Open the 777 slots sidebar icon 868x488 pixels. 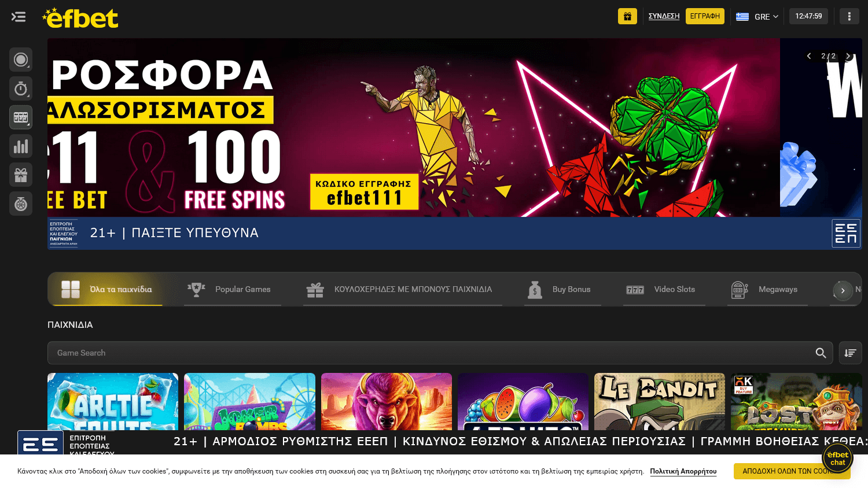[x=21, y=117]
